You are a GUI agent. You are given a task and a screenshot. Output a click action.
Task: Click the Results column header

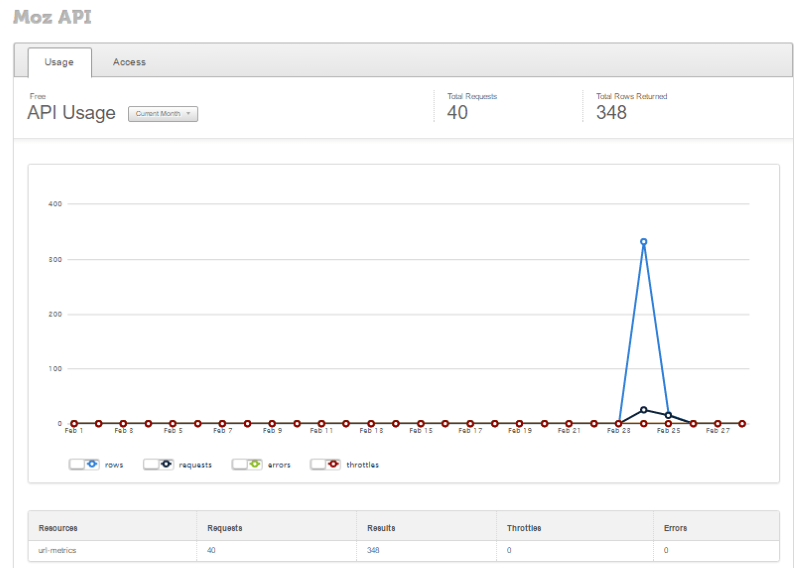pyautogui.click(x=381, y=528)
